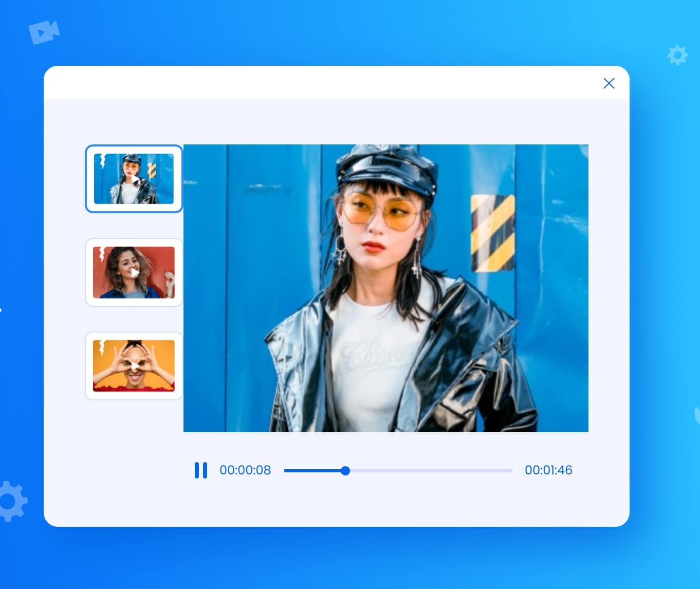700x589 pixels.
Task: Click the video camera icon at top left
Action: click(44, 32)
